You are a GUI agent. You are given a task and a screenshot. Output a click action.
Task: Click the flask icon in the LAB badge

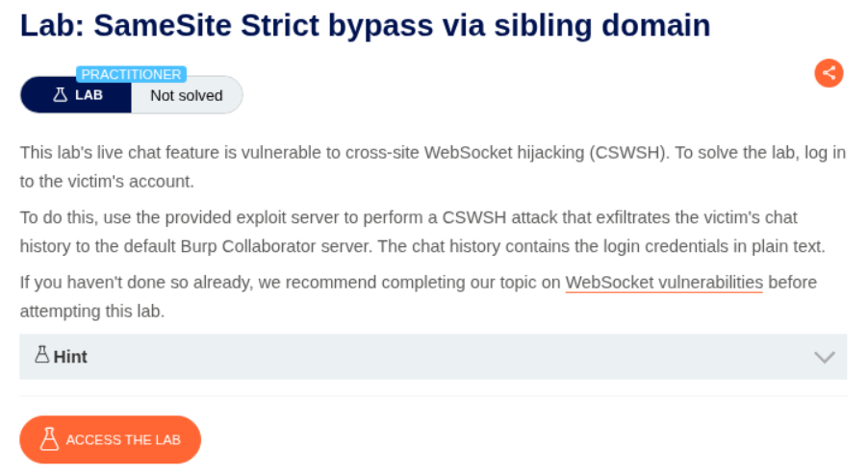61,95
